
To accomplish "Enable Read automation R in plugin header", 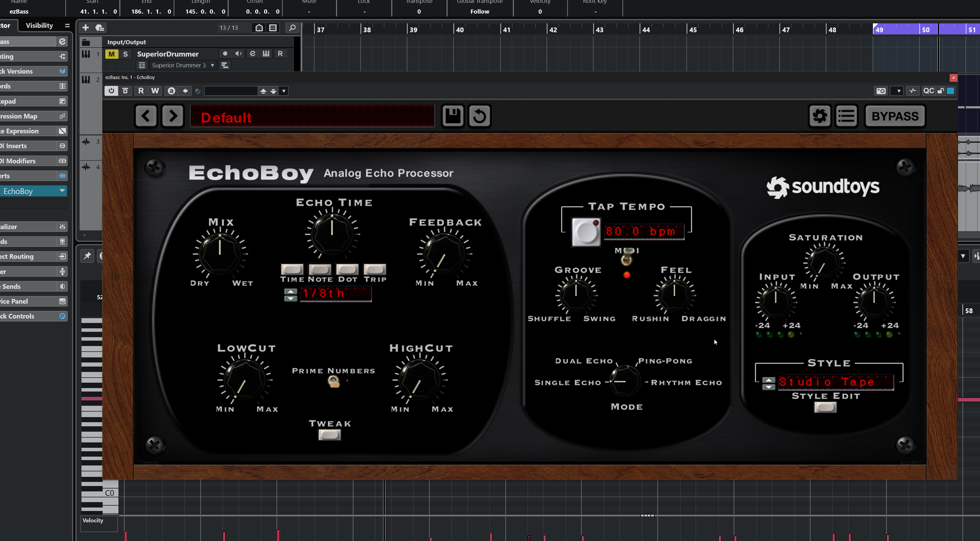I will pos(141,91).
